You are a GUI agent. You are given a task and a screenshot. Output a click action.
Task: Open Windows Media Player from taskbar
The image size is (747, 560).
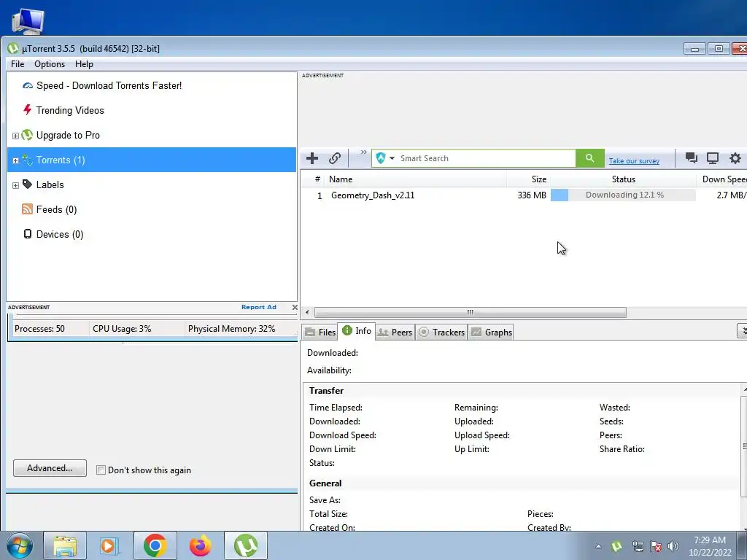109,545
